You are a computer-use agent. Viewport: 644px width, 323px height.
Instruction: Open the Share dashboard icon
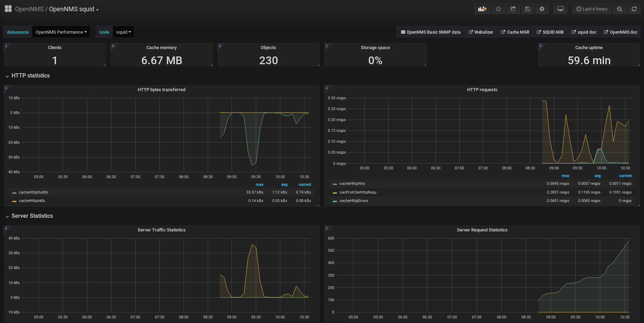click(513, 9)
